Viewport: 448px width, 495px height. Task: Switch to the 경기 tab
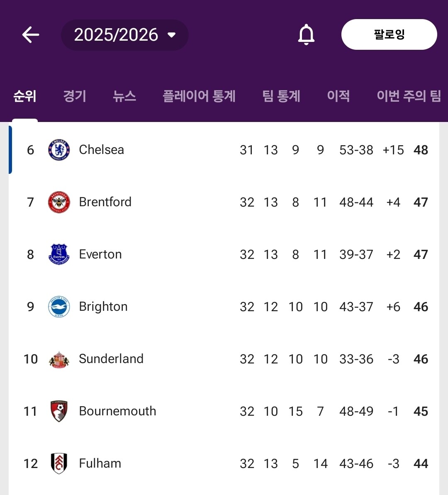click(75, 96)
